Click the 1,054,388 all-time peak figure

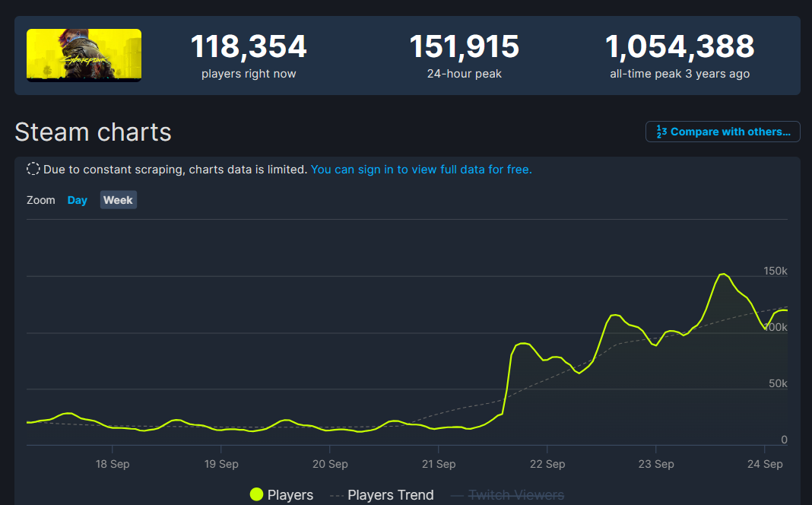pos(680,46)
